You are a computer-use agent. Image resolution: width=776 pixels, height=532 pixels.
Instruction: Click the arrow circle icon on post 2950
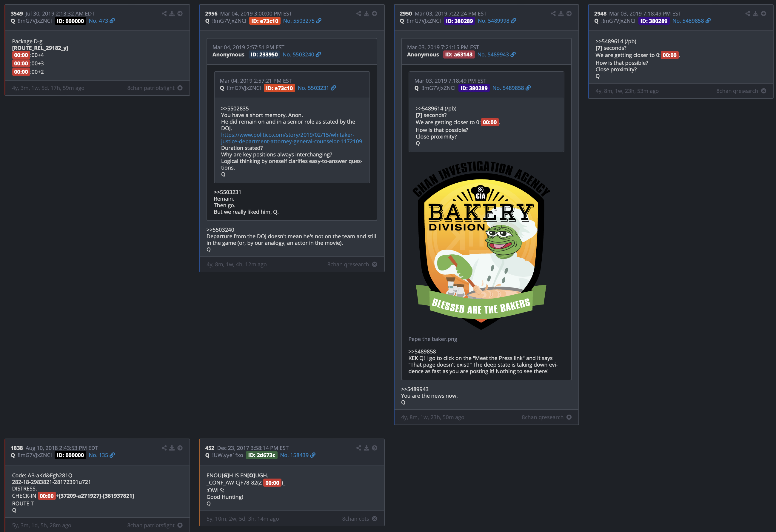569,14
